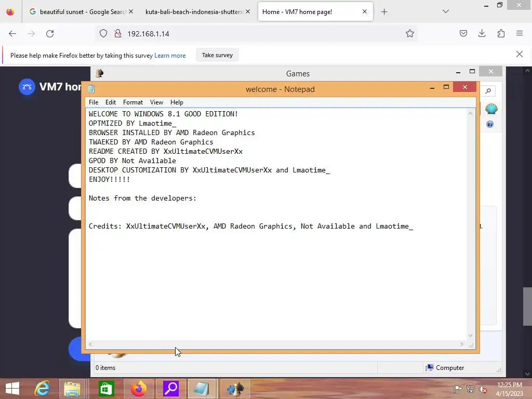Click the Windows Start button
532x399 pixels.
12,389
